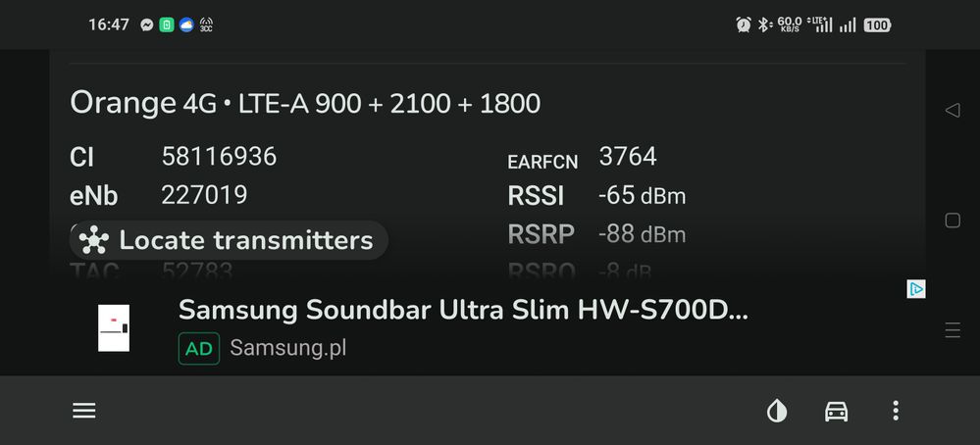Tap the Messenger notification icon

(147, 25)
